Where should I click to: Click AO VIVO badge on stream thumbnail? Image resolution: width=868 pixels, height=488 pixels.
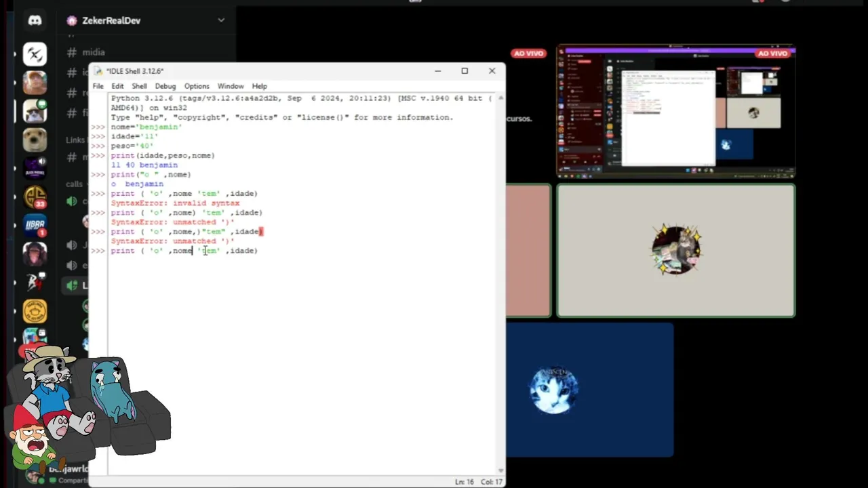tap(772, 54)
